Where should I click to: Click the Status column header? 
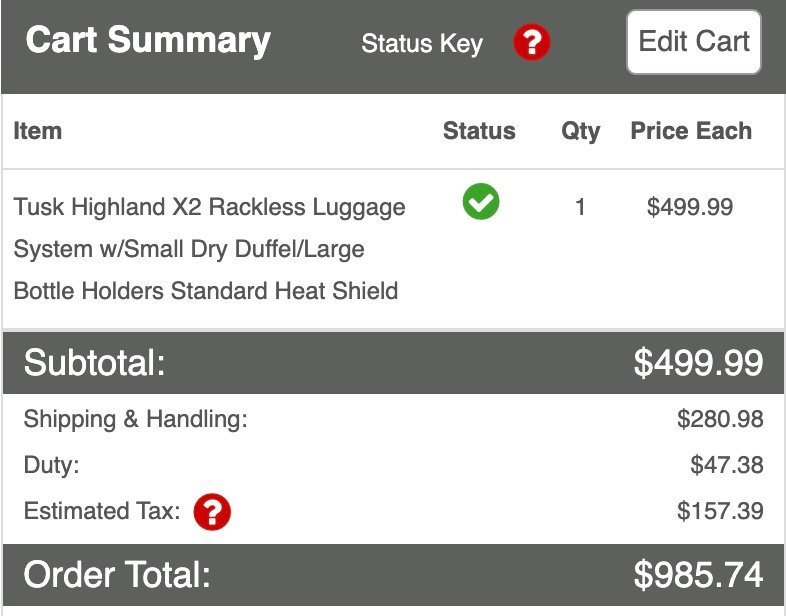pos(479,131)
